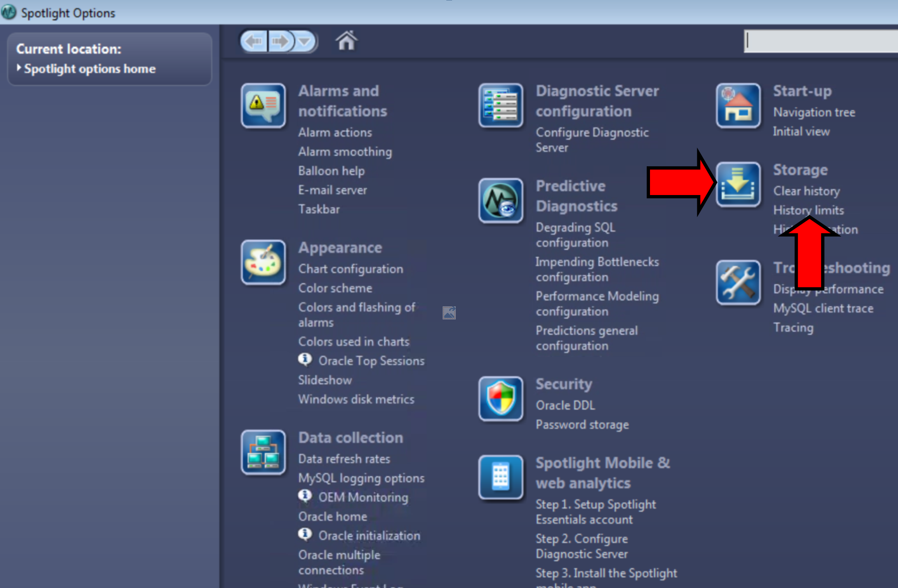Open Performance Modeling configuration
The image size is (898, 588).
pyautogui.click(x=597, y=304)
